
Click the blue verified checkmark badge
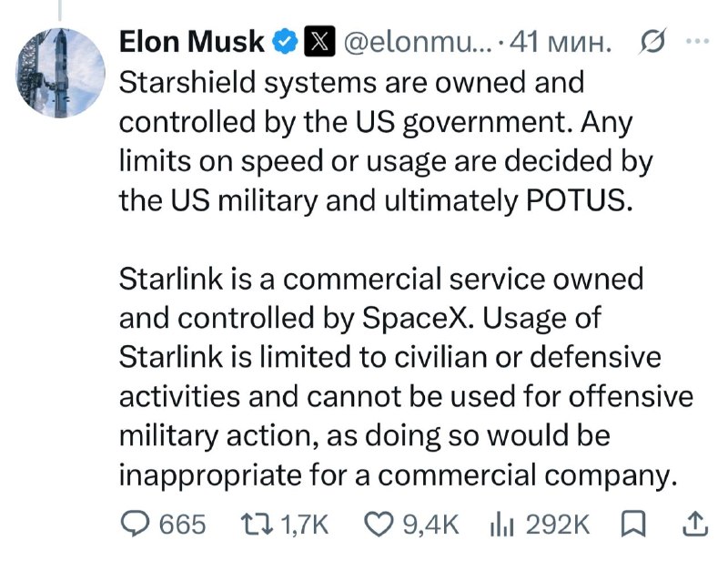pyautogui.click(x=284, y=41)
